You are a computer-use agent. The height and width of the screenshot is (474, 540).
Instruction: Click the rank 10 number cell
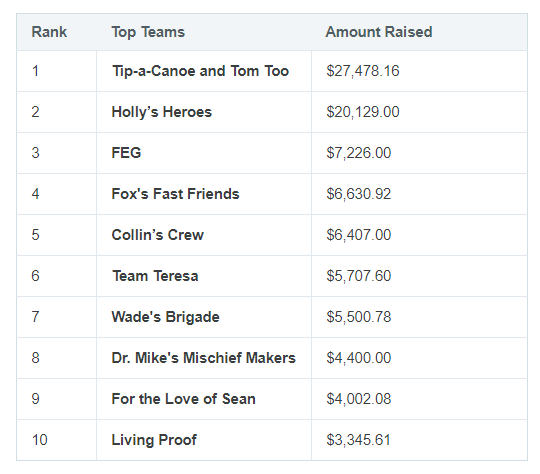pyautogui.click(x=56, y=440)
